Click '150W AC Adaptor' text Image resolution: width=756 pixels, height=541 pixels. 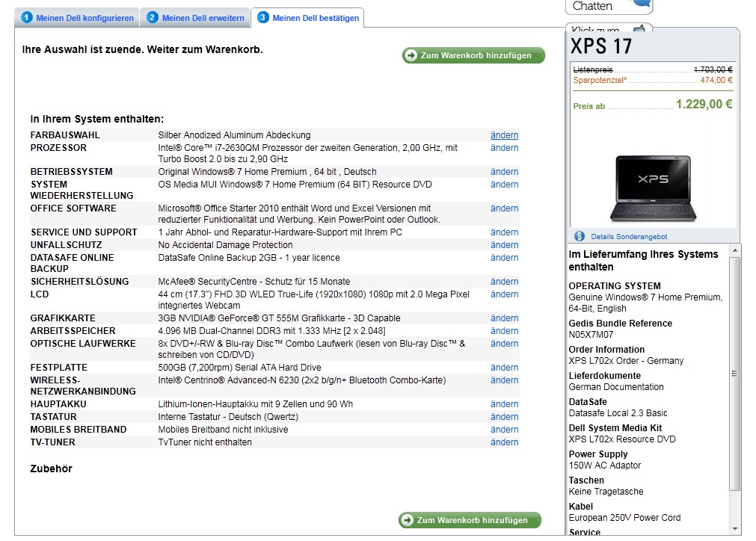[x=605, y=466]
